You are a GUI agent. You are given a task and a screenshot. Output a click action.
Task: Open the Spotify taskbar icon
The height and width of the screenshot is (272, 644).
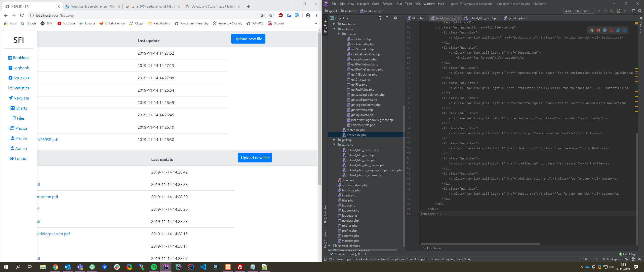point(154,267)
